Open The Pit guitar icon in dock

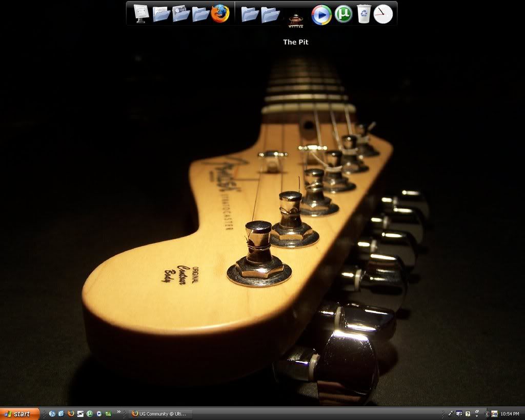(296, 21)
